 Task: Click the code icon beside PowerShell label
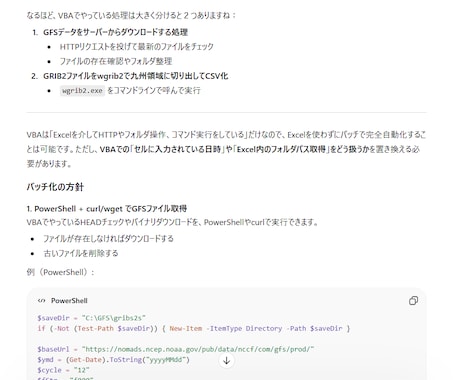42,301
